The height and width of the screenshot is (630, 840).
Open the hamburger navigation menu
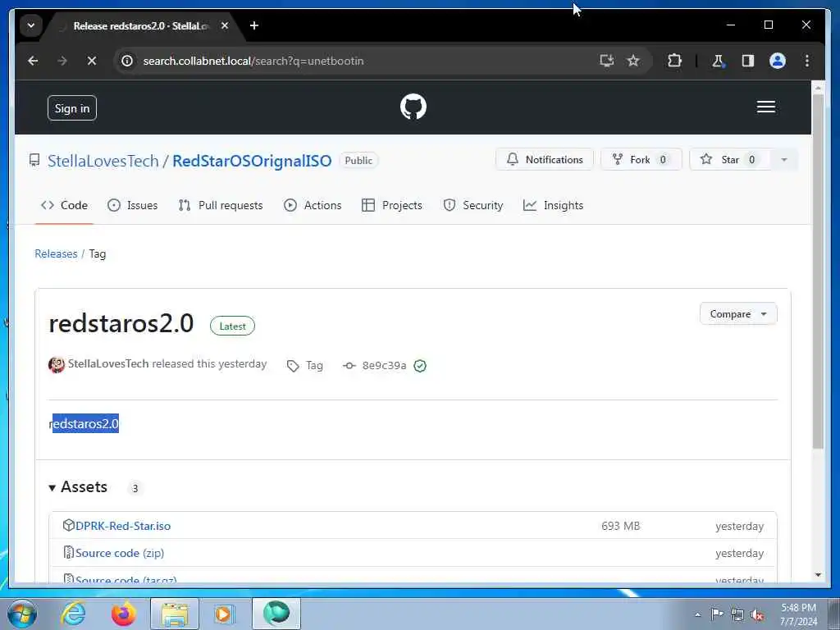[765, 107]
